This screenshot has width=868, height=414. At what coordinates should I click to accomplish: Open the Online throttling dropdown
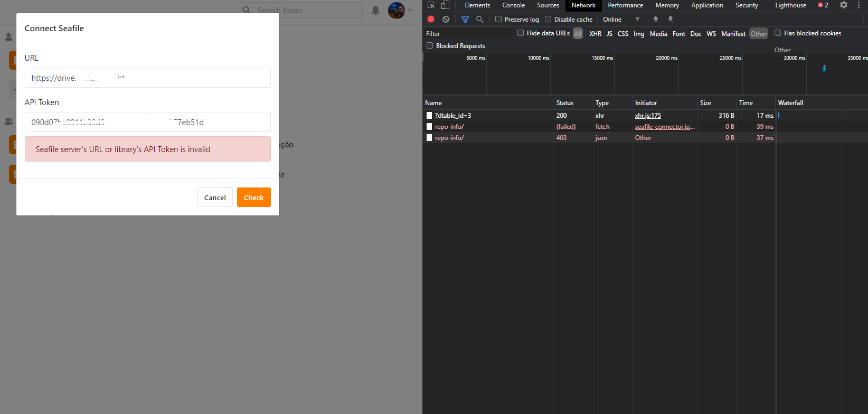point(621,19)
